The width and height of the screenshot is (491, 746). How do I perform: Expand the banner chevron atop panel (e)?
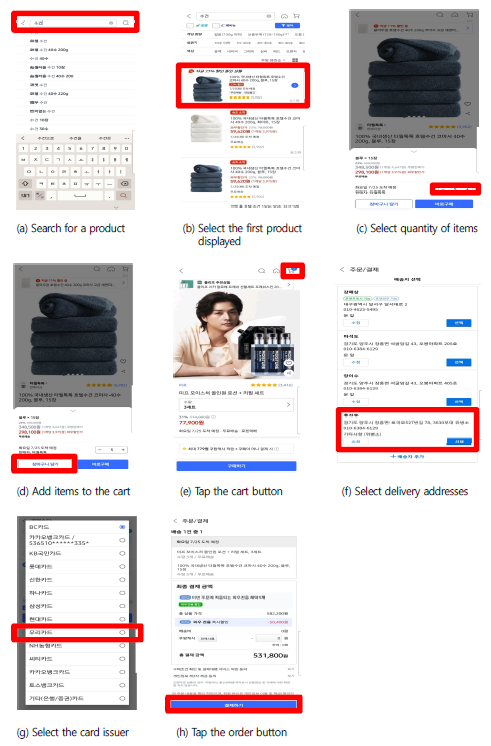click(289, 285)
